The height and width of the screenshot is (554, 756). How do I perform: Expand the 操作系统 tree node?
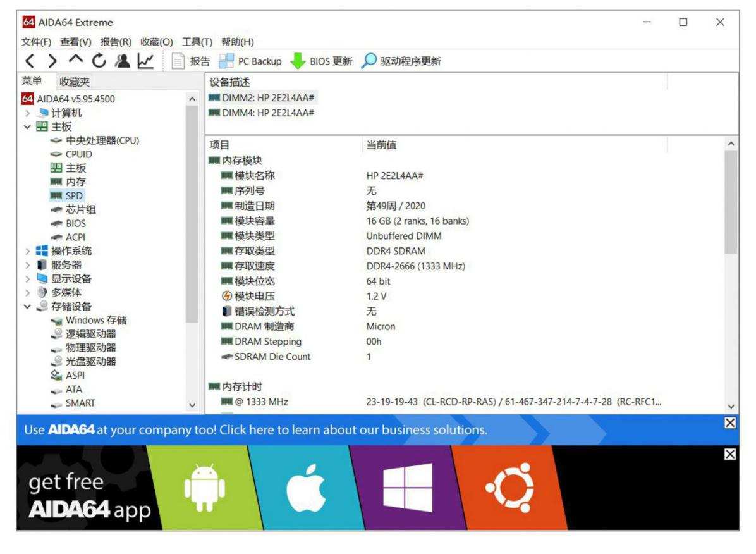point(28,251)
